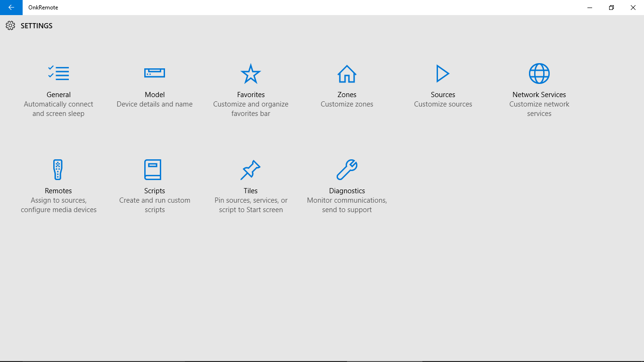Restore down the OnkRemote window
The image size is (644, 362).
[x=611, y=8]
